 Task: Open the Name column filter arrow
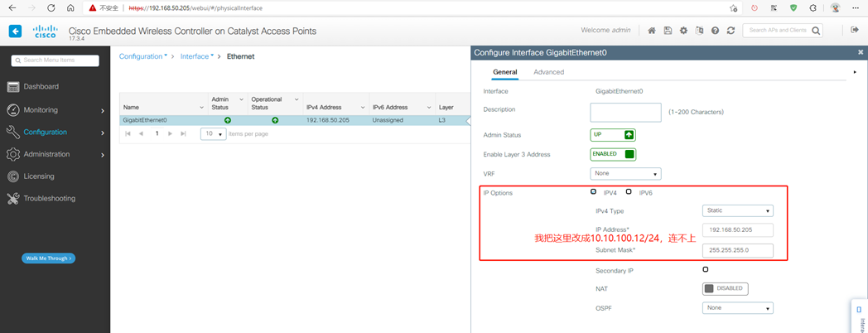(x=201, y=107)
